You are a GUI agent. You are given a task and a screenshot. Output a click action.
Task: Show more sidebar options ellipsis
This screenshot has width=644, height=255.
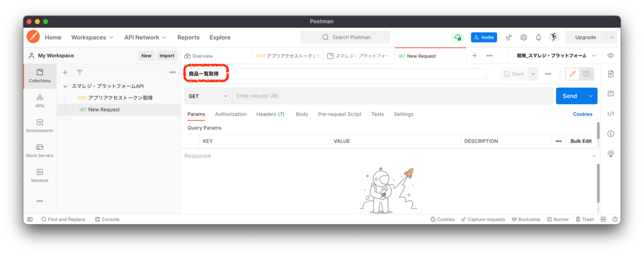click(x=40, y=201)
